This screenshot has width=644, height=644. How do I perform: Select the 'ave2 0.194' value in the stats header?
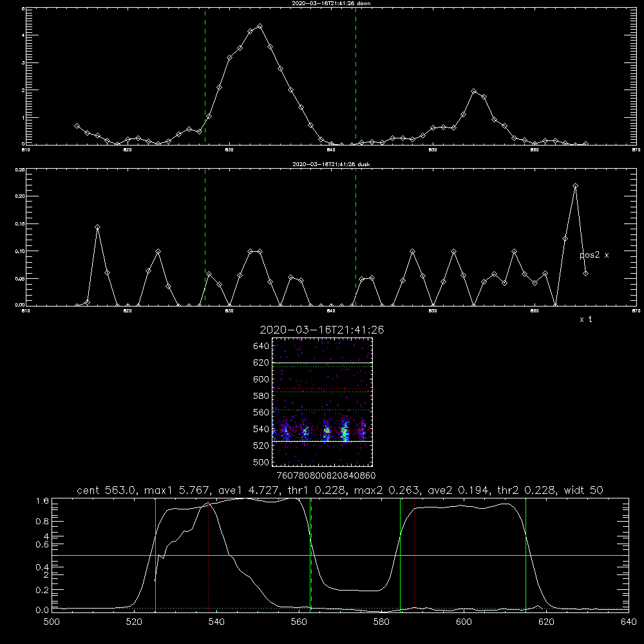tap(458, 490)
